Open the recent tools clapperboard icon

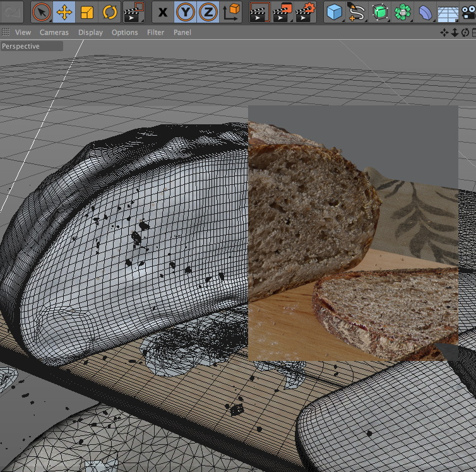[134, 12]
